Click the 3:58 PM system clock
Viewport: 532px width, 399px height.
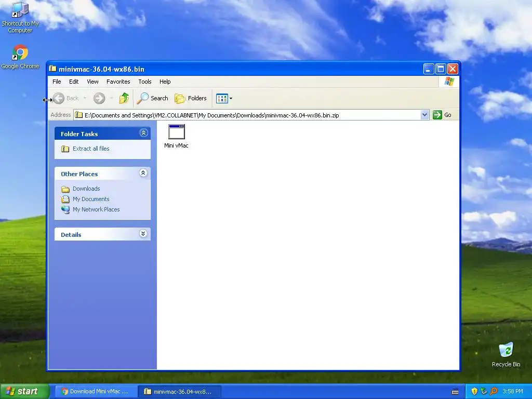pyautogui.click(x=512, y=391)
